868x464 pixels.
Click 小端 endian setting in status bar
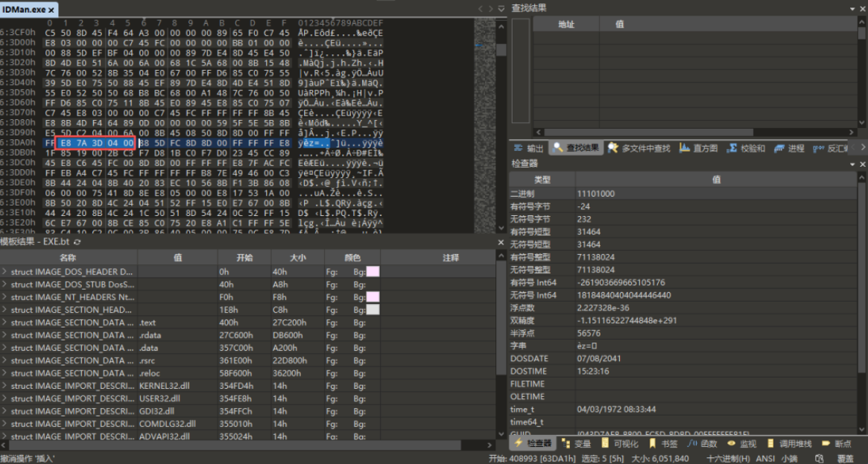coord(789,459)
